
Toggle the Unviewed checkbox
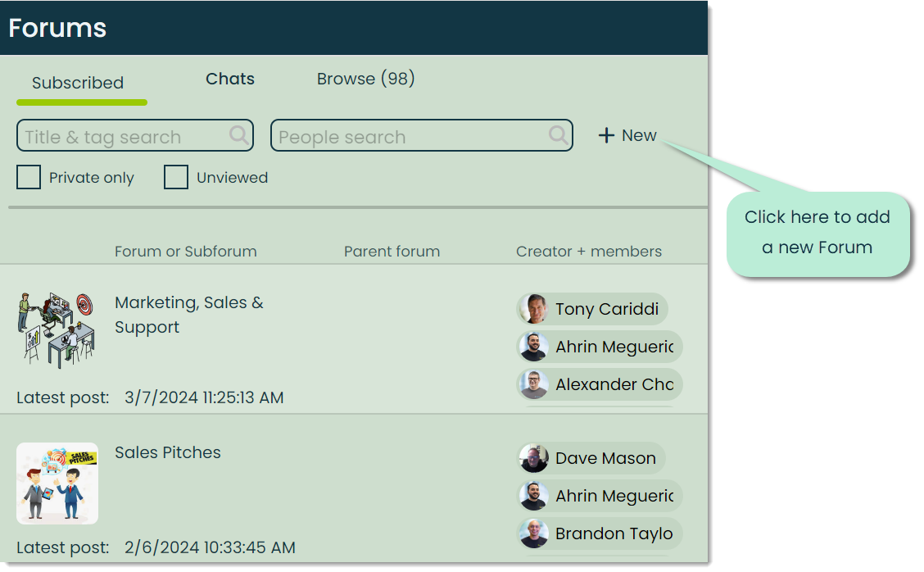(x=175, y=177)
